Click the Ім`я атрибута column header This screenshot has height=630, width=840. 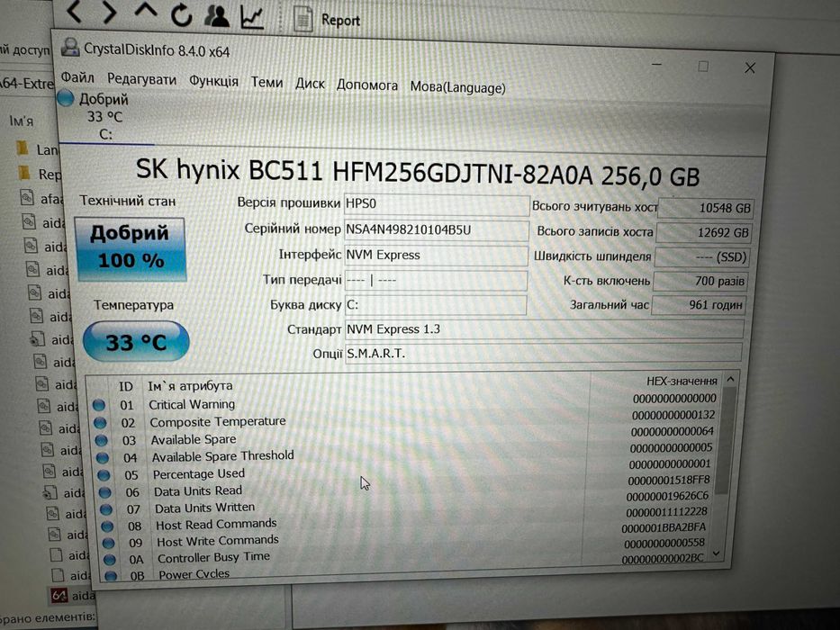click(x=190, y=386)
